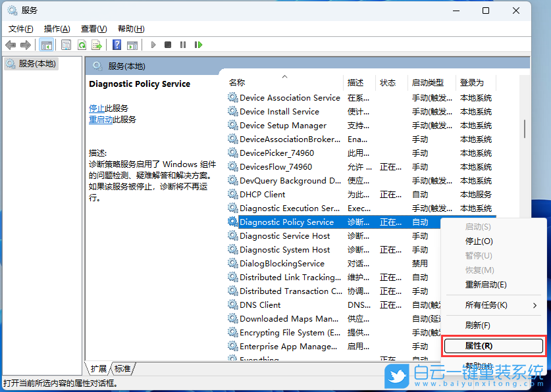Viewport: 551px width, 392px height.
Task: Open the 查看(V) menu
Action: pos(93,28)
